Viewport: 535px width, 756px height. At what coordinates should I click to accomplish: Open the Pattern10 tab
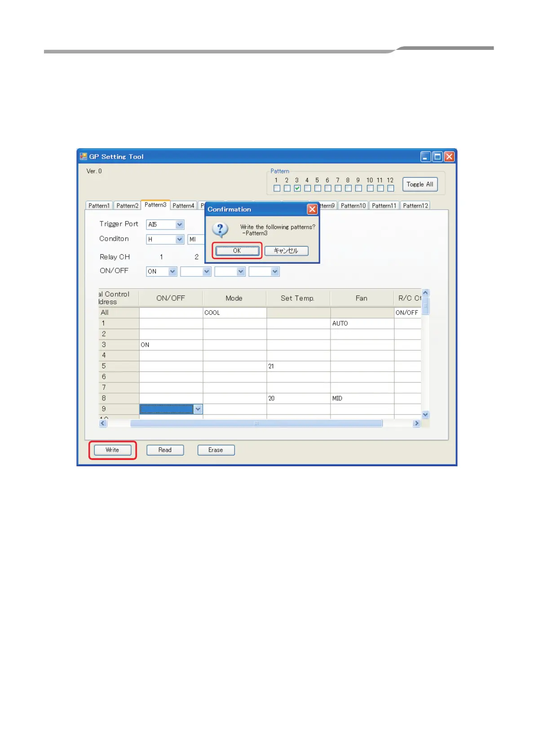tap(353, 206)
